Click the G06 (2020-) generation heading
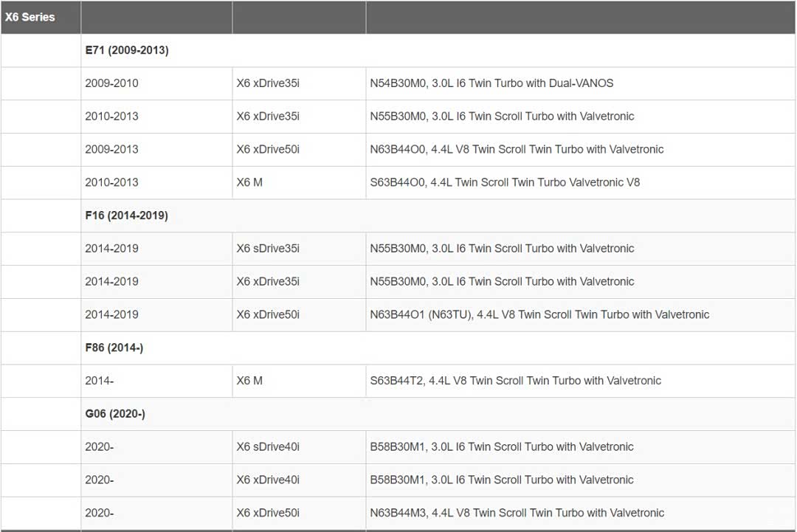The image size is (797, 532). [114, 414]
